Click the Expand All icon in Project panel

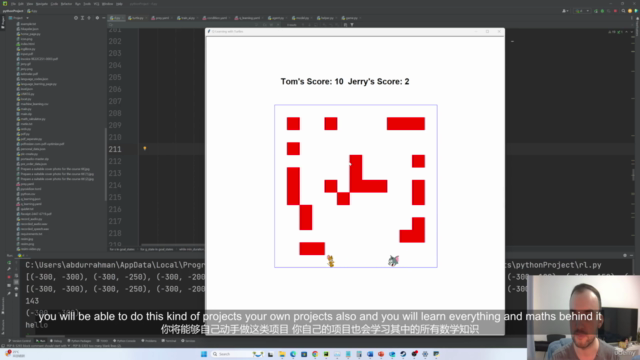[x=82, y=18]
